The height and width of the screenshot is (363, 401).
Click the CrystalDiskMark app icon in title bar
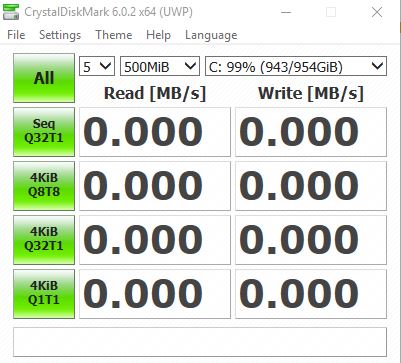pyautogui.click(x=11, y=12)
